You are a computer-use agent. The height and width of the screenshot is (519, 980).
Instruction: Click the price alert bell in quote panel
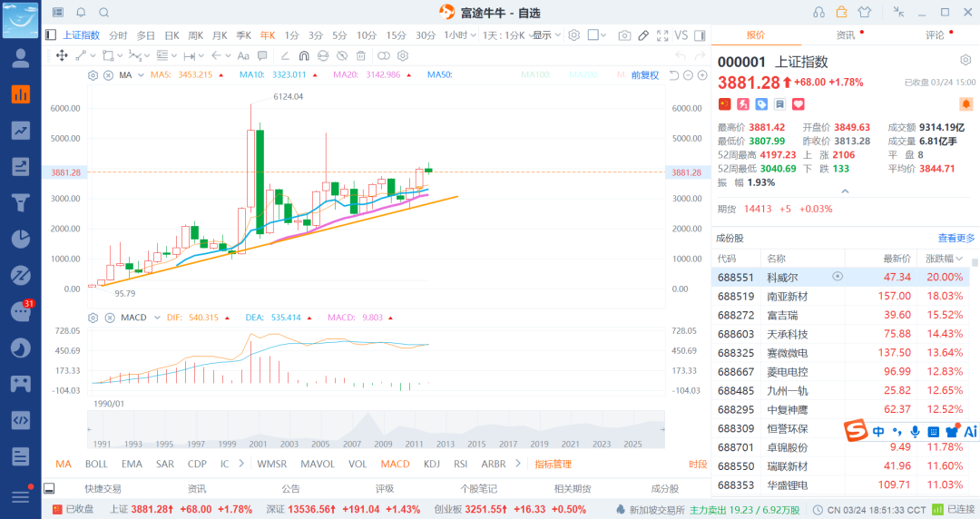(965, 103)
